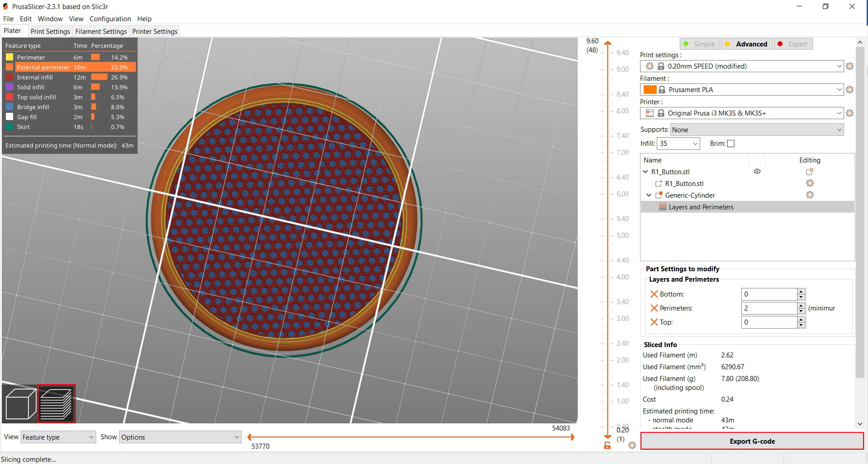Click the Export G-code button
Image resolution: width=868 pixels, height=464 pixels.
[x=752, y=441]
